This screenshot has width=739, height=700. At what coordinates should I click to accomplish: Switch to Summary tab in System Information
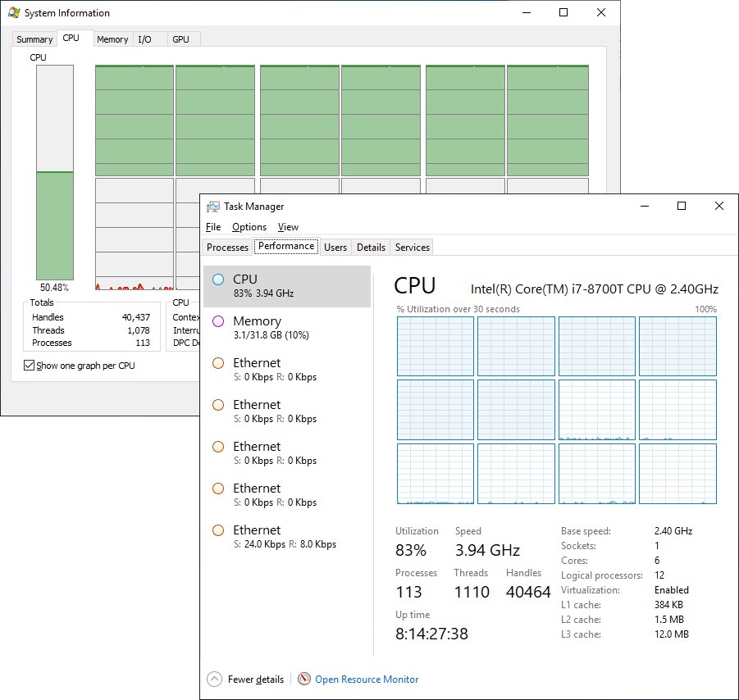tap(34, 39)
